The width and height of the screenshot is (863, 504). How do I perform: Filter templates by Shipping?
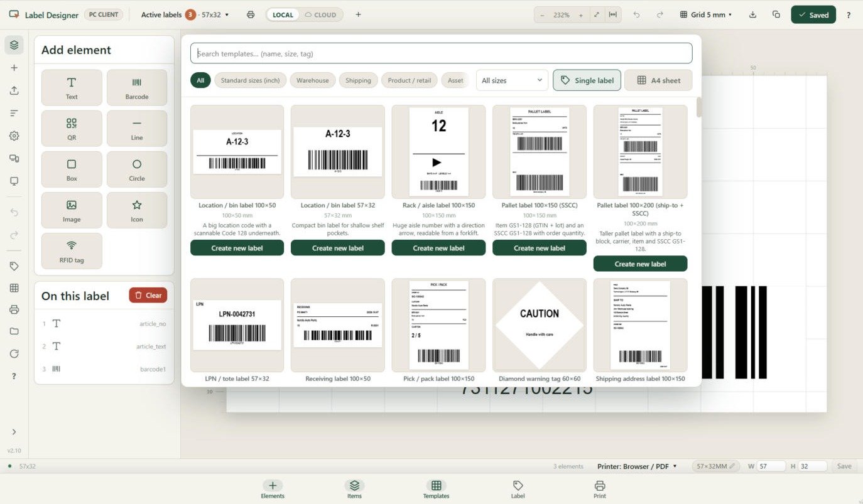[358, 80]
